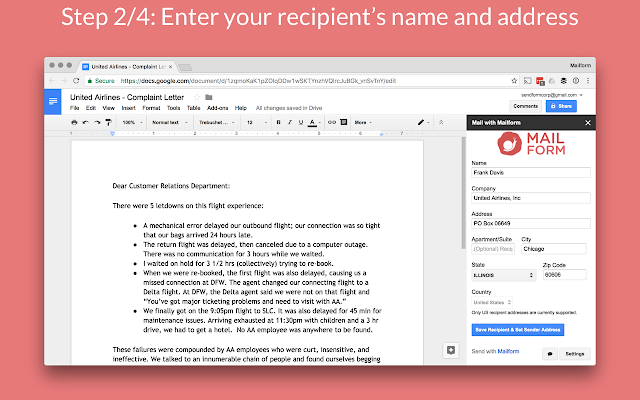Go back in the browser
Screen dimensions: 640x400
click(x=52, y=81)
